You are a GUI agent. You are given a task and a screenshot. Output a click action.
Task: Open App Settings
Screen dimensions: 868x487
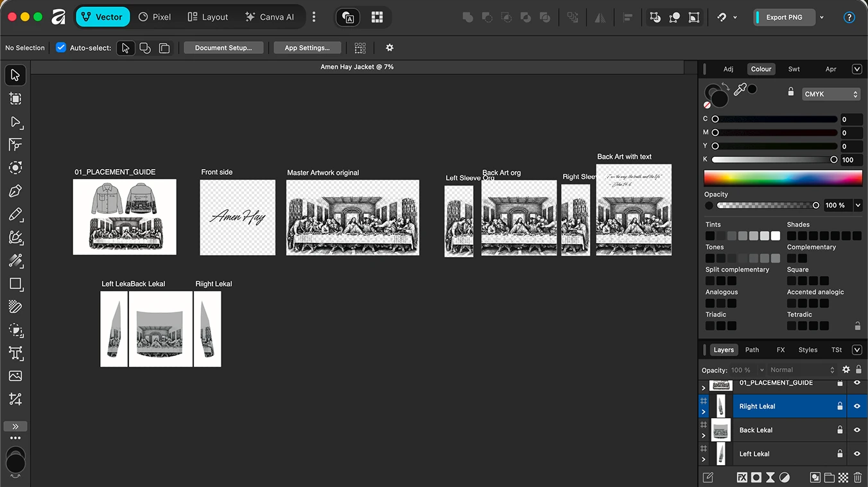tap(307, 48)
